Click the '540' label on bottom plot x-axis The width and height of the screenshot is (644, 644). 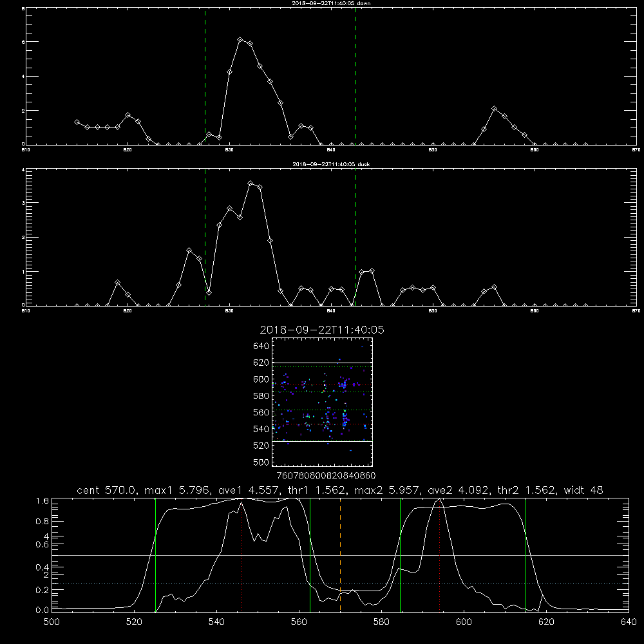point(216,622)
